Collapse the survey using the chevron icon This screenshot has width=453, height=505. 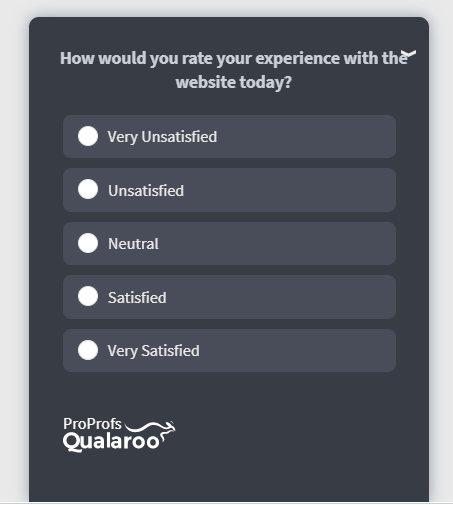409,54
